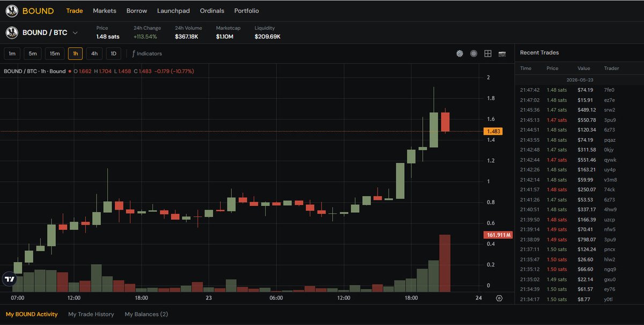Click the round record-style chart icon
This screenshot has height=325, width=644.
473,54
